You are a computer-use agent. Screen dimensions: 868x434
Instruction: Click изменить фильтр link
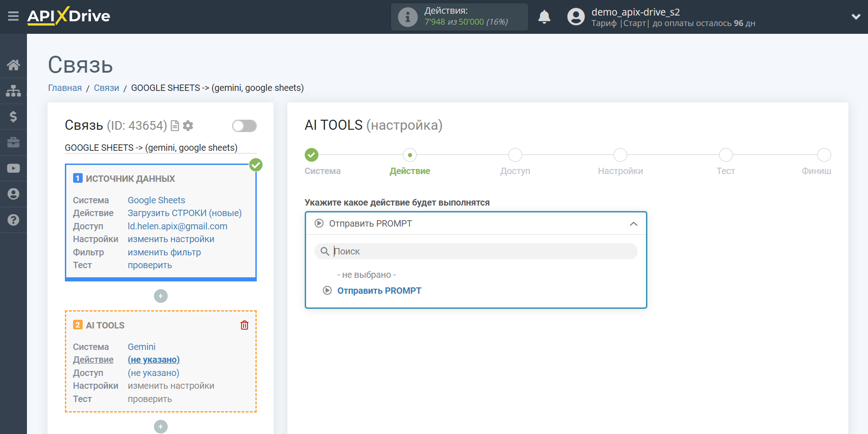pyautogui.click(x=164, y=252)
